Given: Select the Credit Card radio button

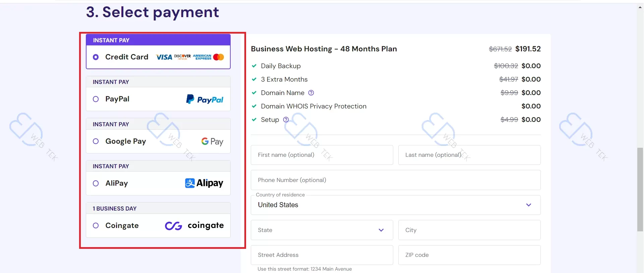Looking at the screenshot, I should click(96, 57).
